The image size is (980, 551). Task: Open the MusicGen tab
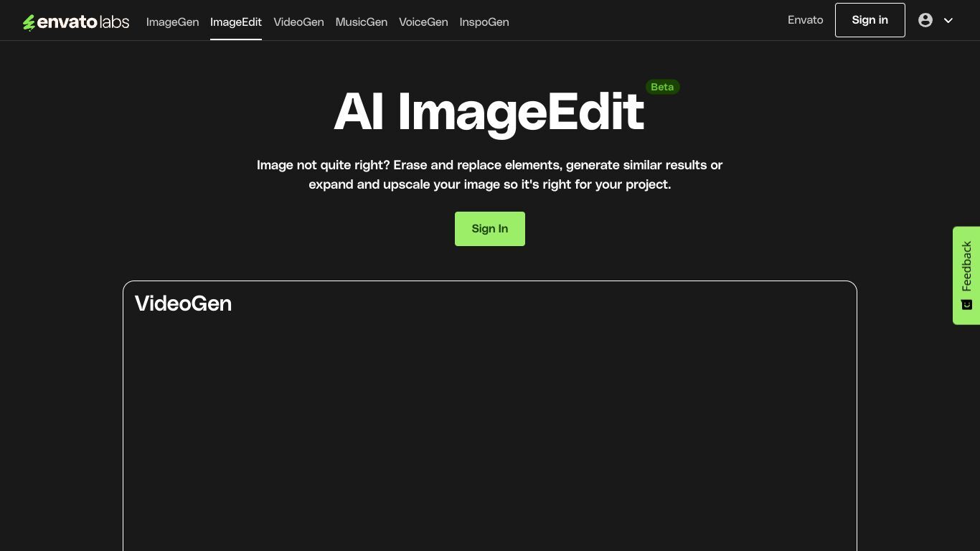[362, 22]
